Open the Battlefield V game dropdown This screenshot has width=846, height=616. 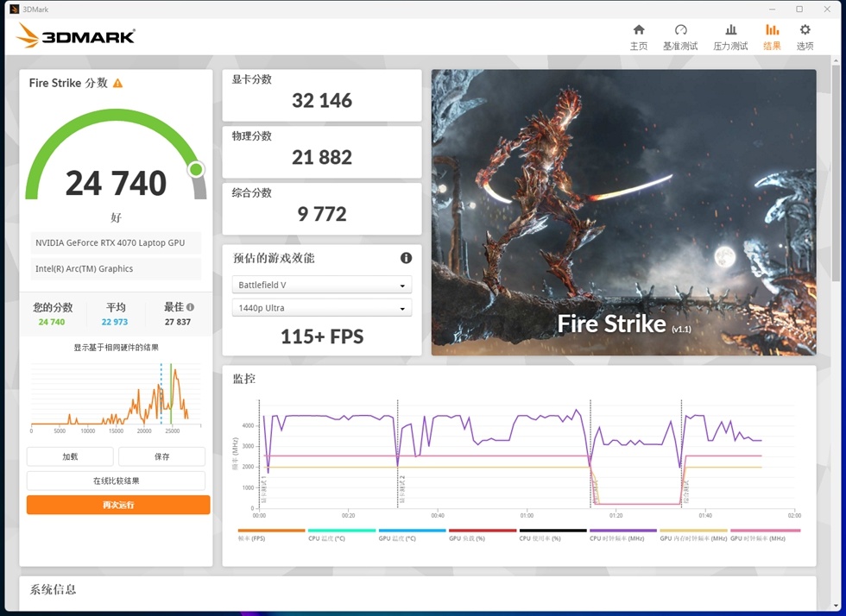tap(321, 285)
